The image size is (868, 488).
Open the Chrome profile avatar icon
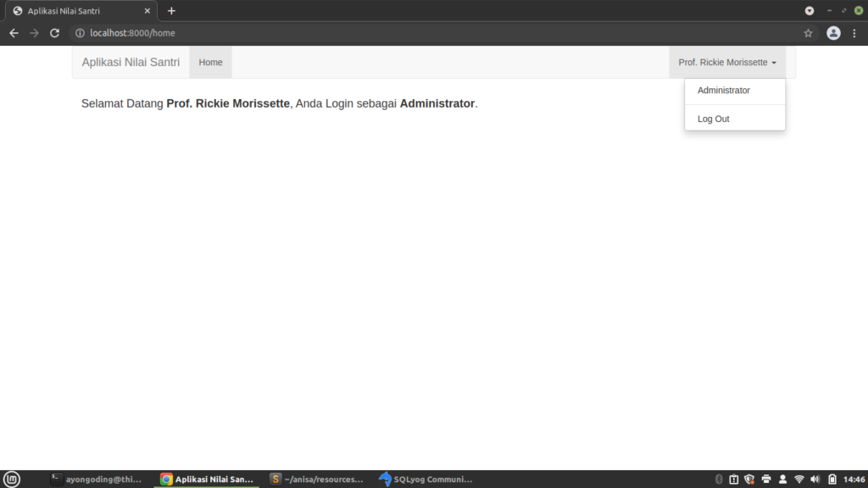[833, 33]
